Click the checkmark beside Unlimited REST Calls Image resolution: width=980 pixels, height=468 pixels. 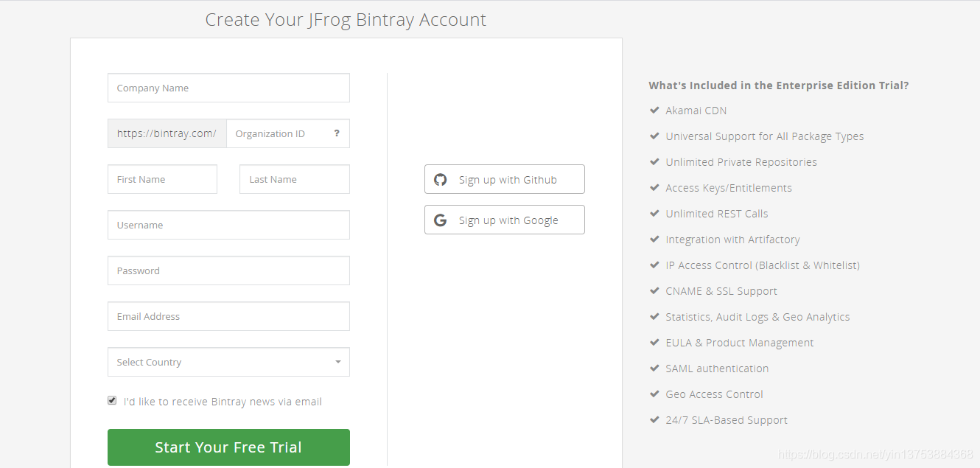click(654, 214)
